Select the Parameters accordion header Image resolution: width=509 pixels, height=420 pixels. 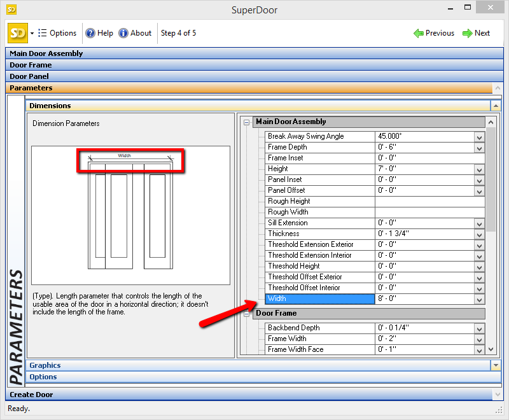tap(249, 88)
